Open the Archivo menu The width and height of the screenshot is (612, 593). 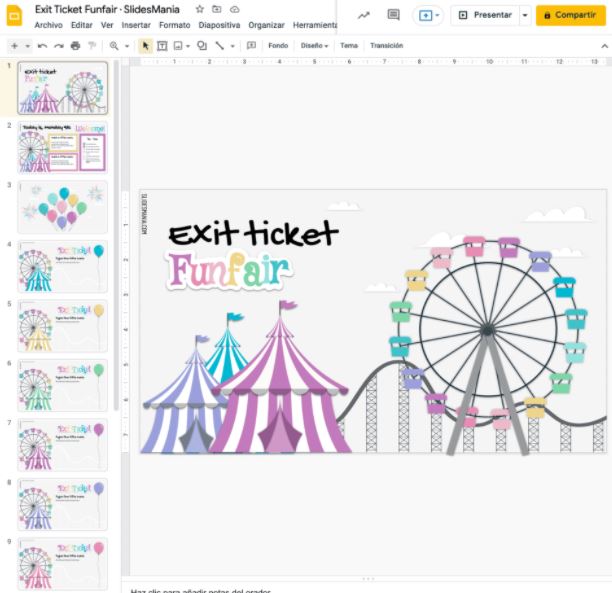[48, 25]
